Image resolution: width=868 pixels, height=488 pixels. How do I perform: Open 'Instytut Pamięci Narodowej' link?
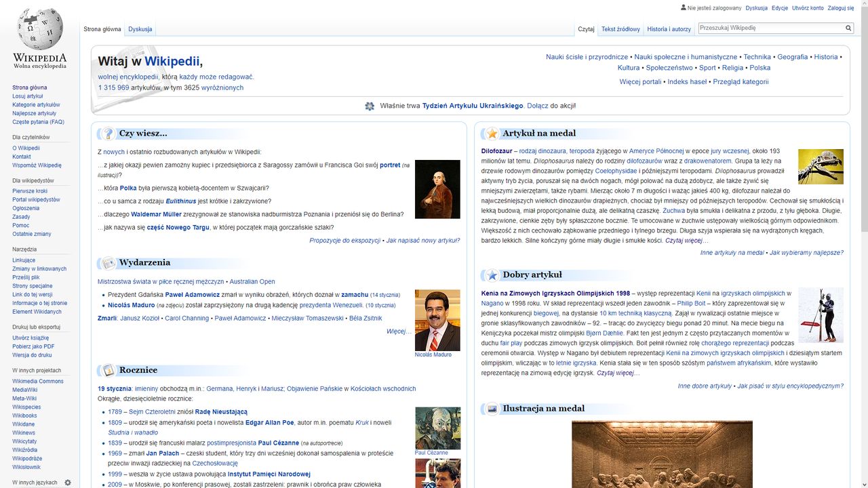pyautogui.click(x=269, y=474)
